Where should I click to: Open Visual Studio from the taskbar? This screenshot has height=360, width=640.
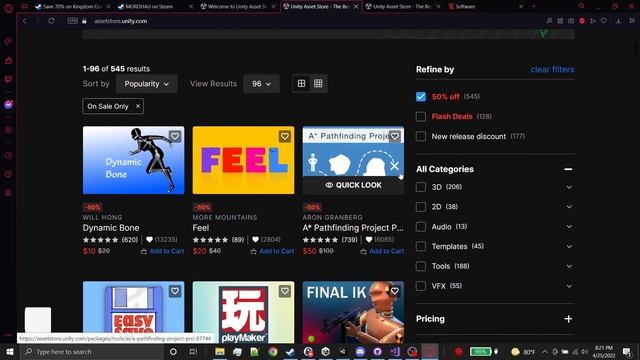pos(395,351)
